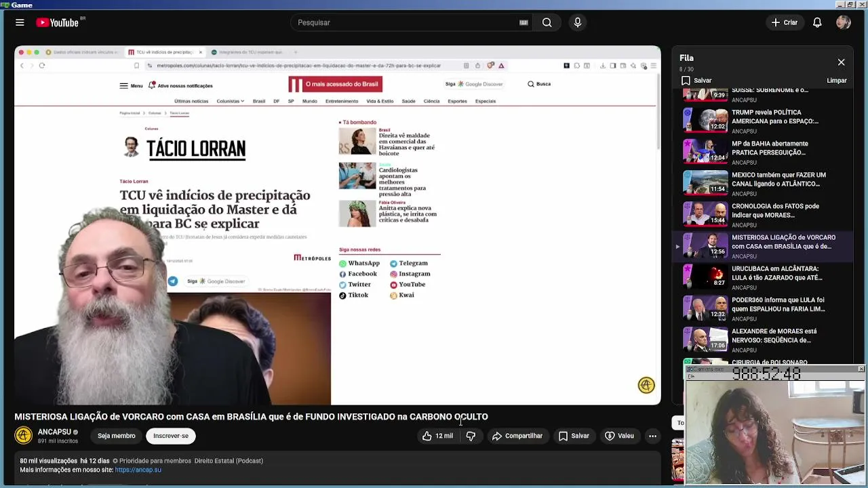Open the Criar menu
Screen dimensions: 868x488
coord(785,22)
